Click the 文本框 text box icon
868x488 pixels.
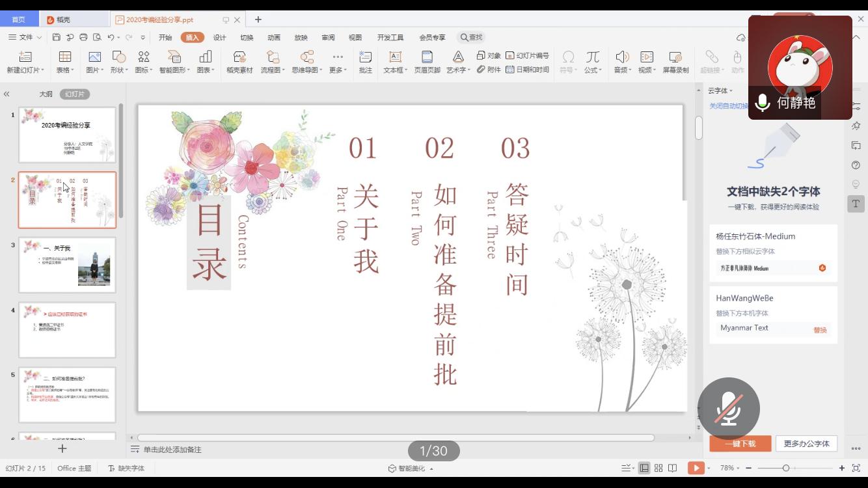[395, 57]
